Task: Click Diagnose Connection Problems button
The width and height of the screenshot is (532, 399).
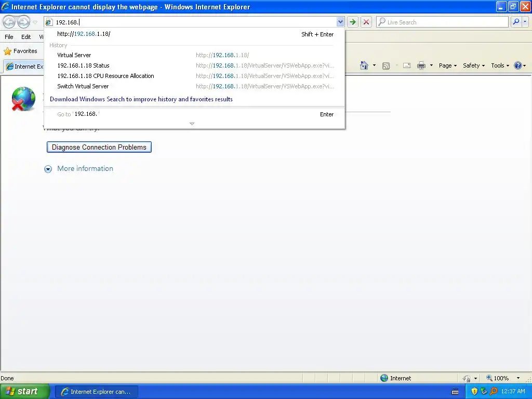Action: [99, 147]
